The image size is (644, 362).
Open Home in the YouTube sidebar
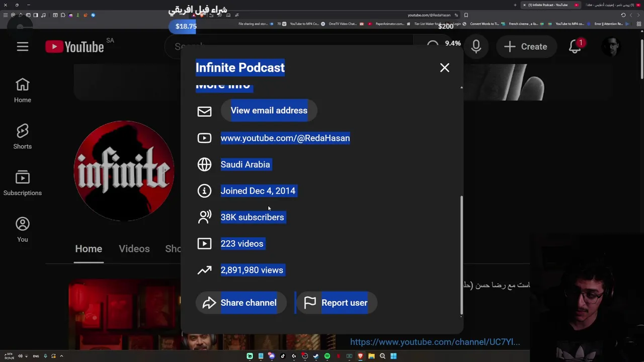(23, 90)
